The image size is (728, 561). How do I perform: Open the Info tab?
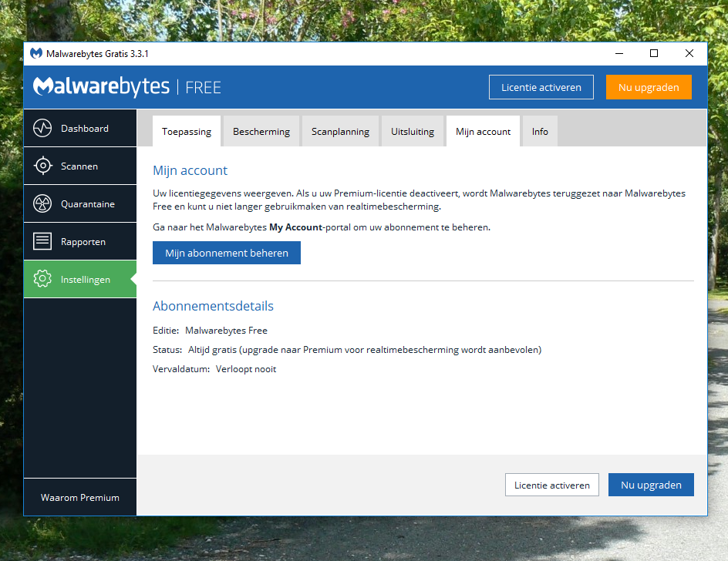point(540,131)
